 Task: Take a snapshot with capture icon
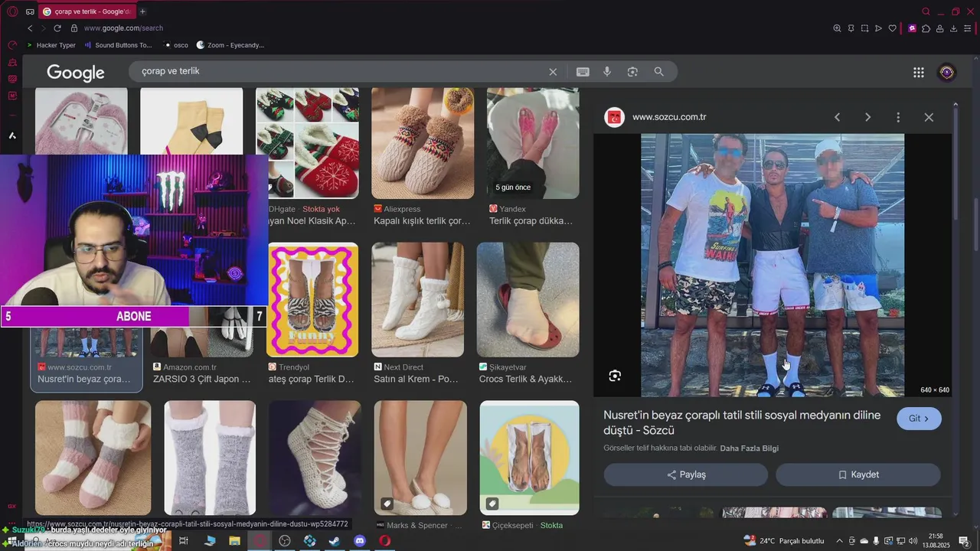point(864,28)
